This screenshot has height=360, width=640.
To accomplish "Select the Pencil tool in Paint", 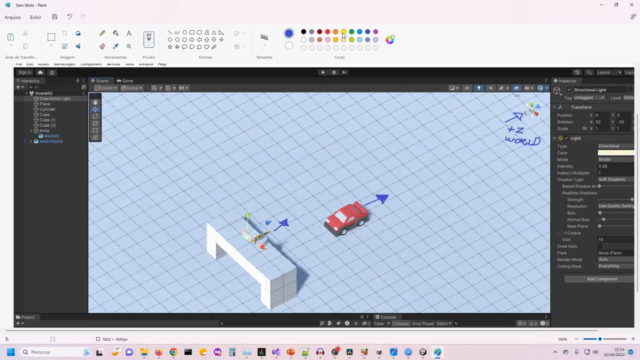I will click(x=102, y=33).
